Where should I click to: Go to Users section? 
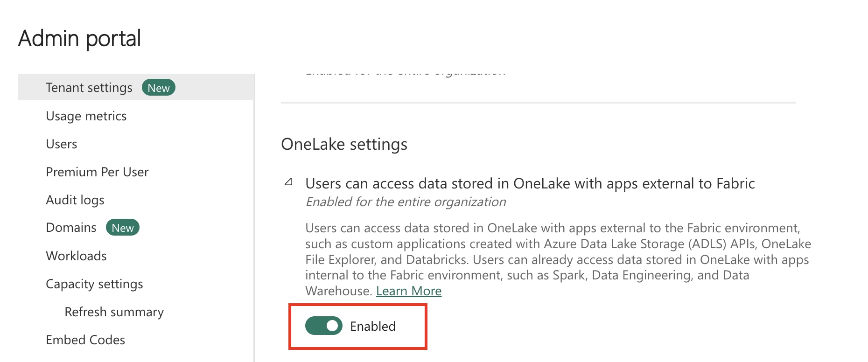click(62, 144)
